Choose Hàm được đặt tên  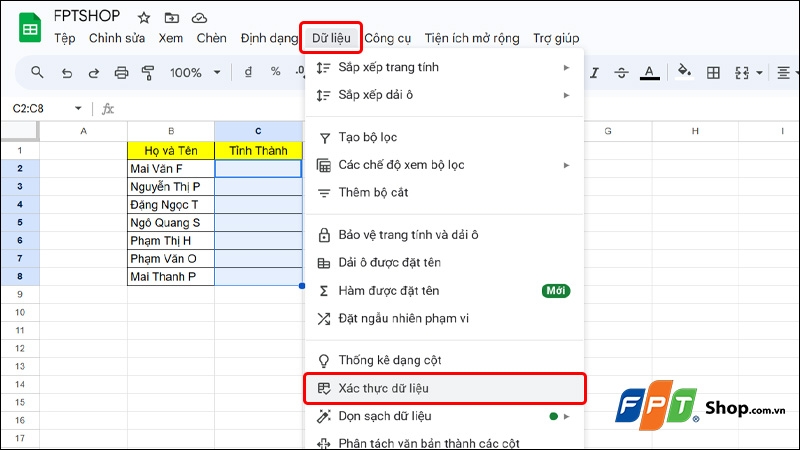444,291
